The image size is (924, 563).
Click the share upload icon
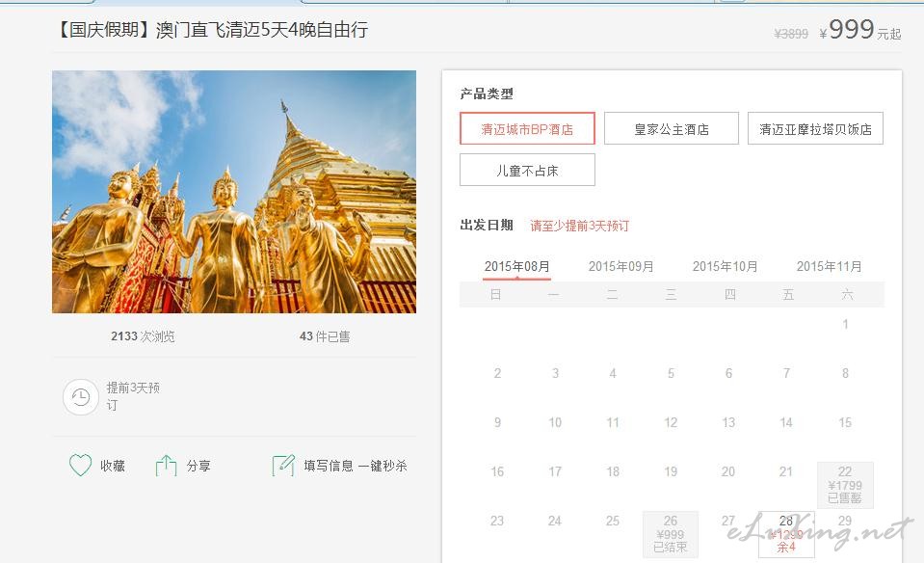166,465
